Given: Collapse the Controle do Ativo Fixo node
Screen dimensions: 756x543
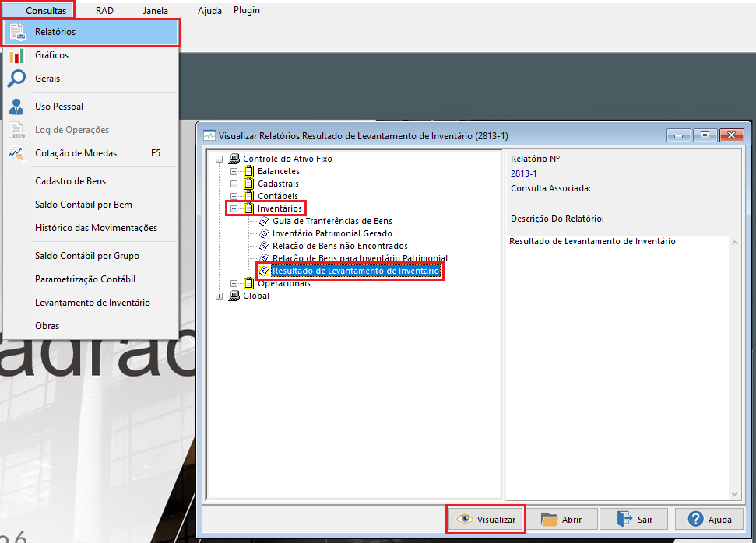Looking at the screenshot, I should coord(219,159).
